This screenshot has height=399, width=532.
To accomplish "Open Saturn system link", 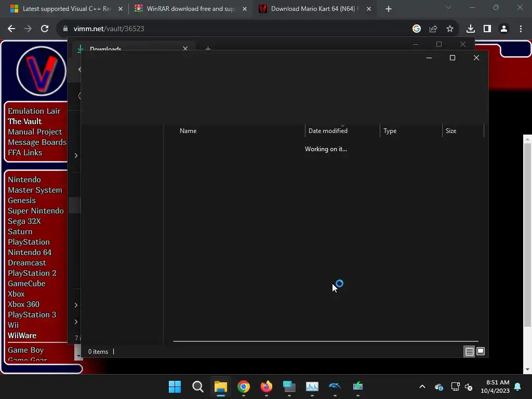I will 20,232.
